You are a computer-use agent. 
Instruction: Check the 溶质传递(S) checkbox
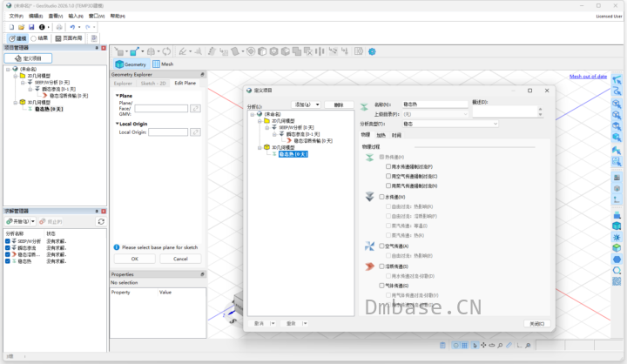[x=381, y=266]
